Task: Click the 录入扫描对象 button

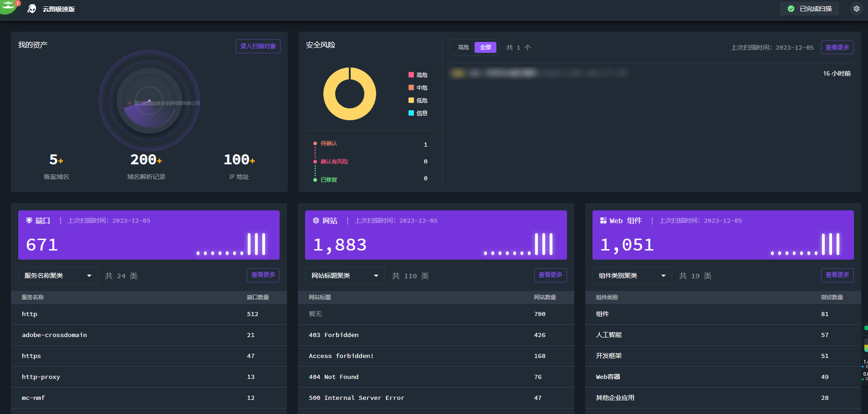Action: 258,46
